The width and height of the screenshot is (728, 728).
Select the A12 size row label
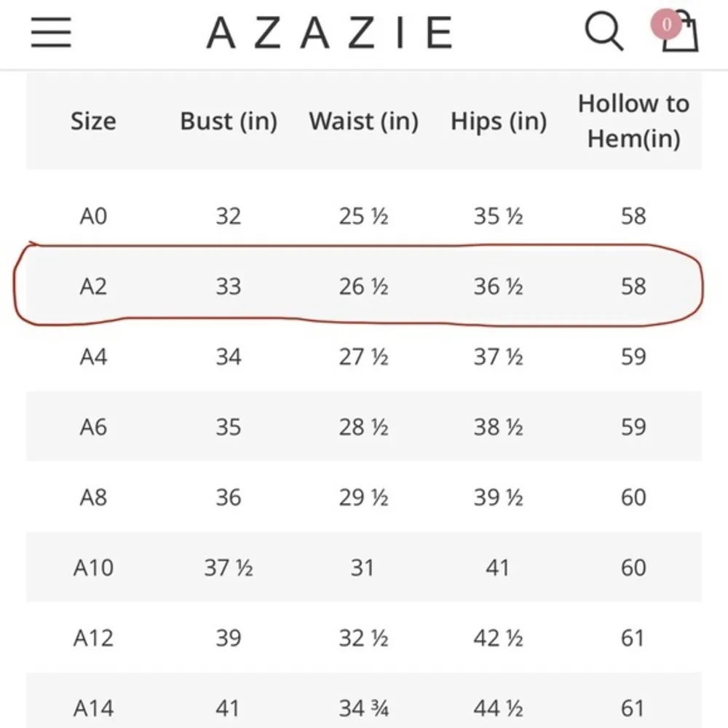coord(93,638)
